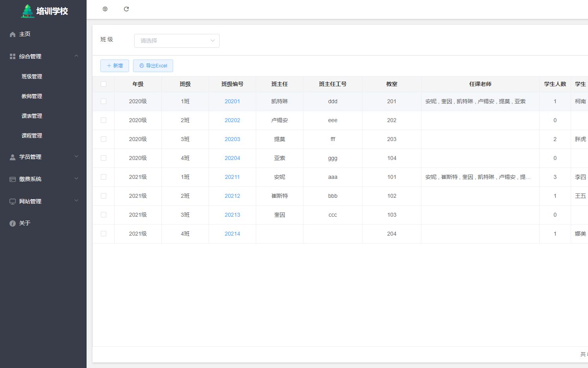Click the 班级编号 column header

tap(232, 84)
